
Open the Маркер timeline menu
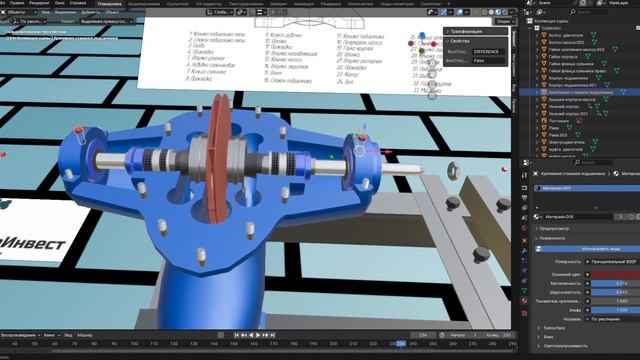tap(84, 335)
